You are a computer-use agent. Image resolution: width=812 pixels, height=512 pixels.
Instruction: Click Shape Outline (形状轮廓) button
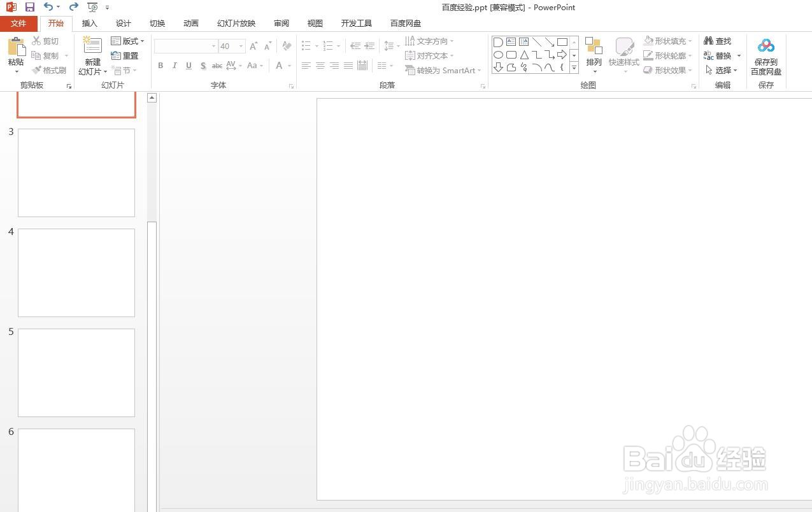click(667, 56)
